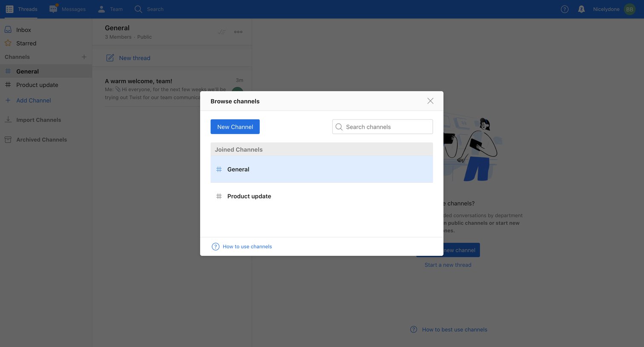Select the General channel in sidebar
Image resolution: width=644 pixels, height=347 pixels.
46,71
